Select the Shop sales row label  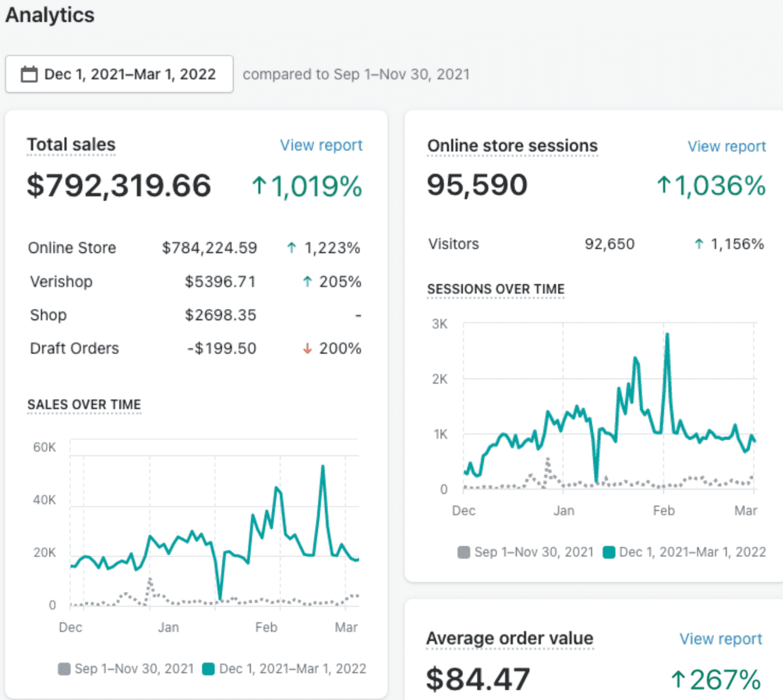coord(48,315)
